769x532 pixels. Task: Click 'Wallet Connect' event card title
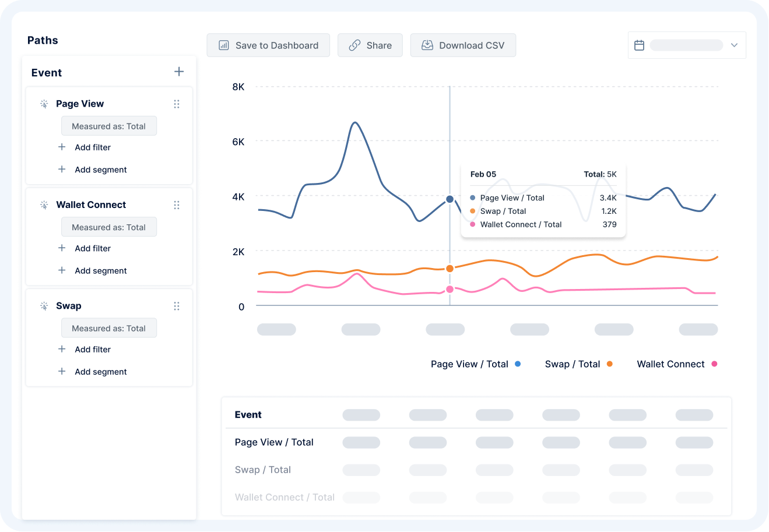91,205
